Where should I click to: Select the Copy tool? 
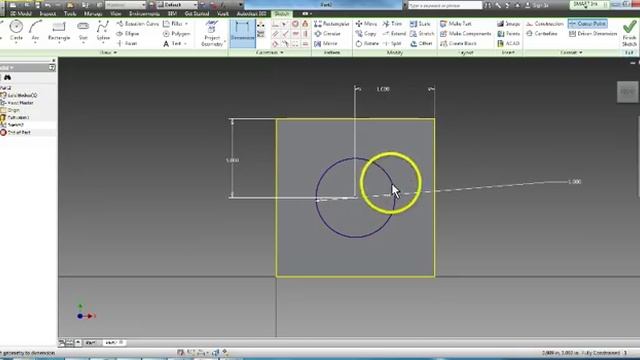(x=366, y=33)
